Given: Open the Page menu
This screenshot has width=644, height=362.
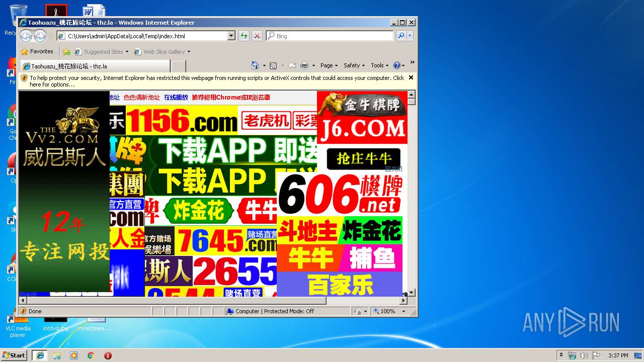Looking at the screenshot, I should 329,65.
